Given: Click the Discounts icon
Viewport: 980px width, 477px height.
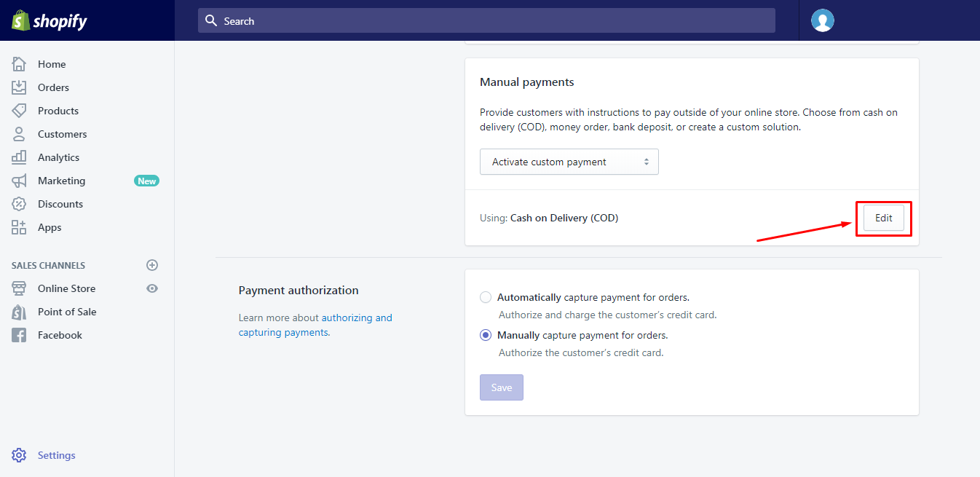Looking at the screenshot, I should [20, 203].
